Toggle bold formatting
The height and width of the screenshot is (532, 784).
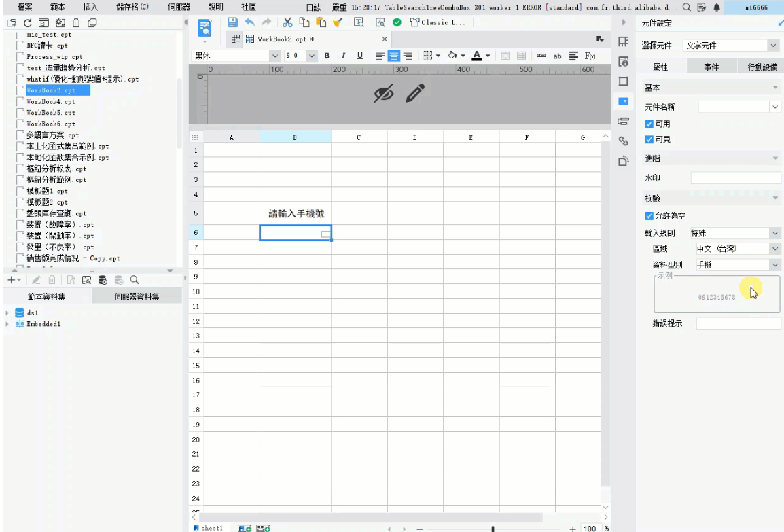[x=327, y=56]
